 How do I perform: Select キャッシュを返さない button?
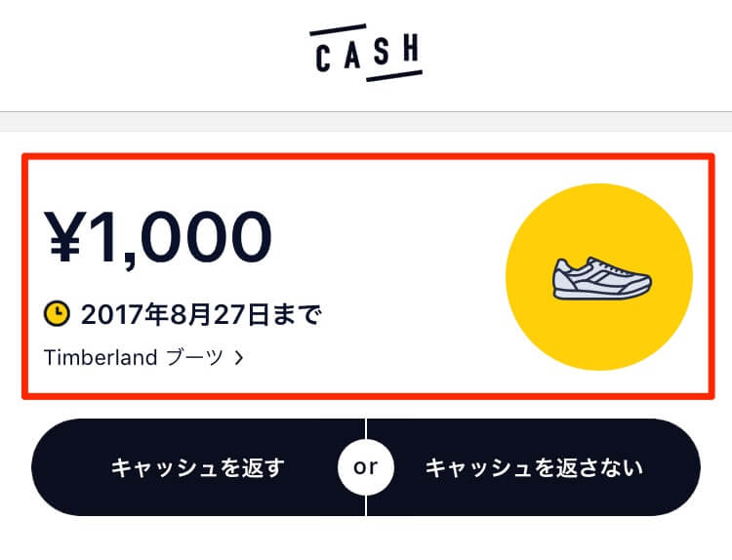534,467
